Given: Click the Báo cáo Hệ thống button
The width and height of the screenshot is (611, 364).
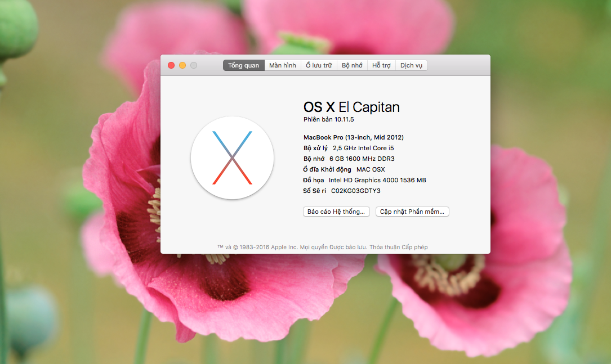Looking at the screenshot, I should point(336,212).
